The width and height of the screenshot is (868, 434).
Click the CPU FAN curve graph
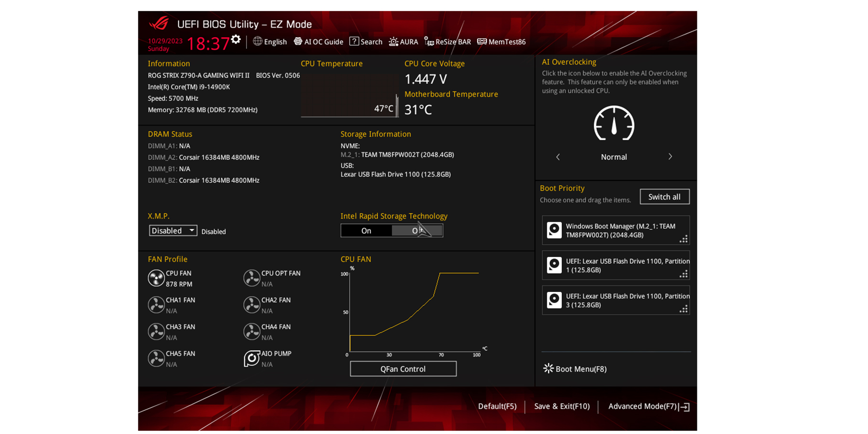414,312
